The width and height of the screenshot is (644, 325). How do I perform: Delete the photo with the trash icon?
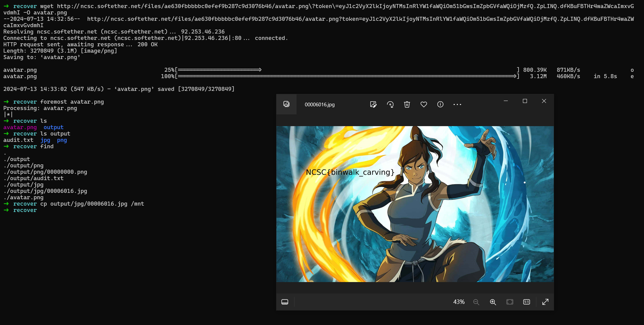pos(407,105)
